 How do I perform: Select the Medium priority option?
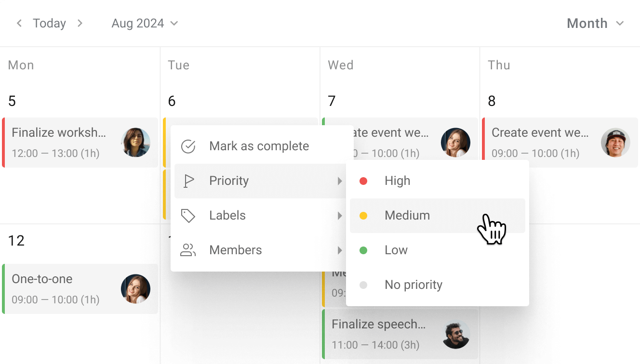407,215
